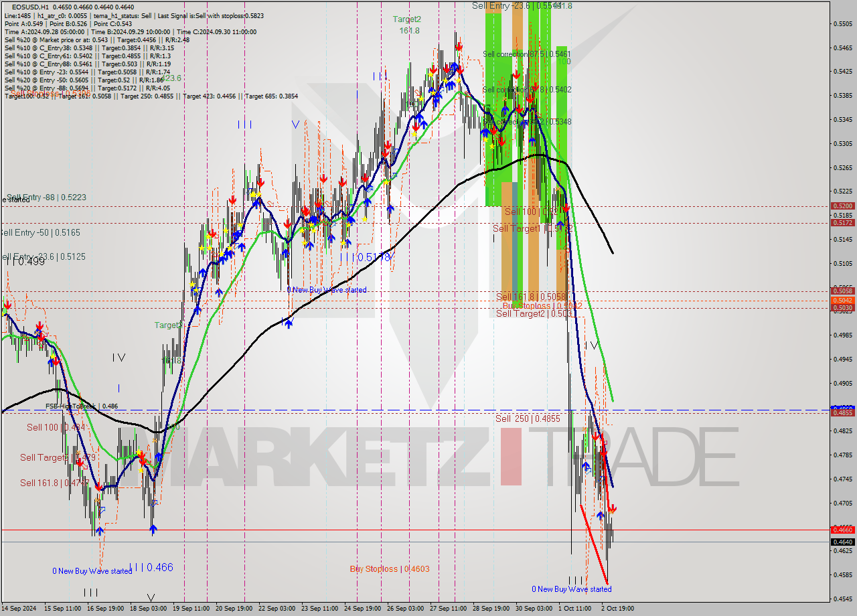Select 'Sell 161.8 | 0.5058' label

click(531, 296)
